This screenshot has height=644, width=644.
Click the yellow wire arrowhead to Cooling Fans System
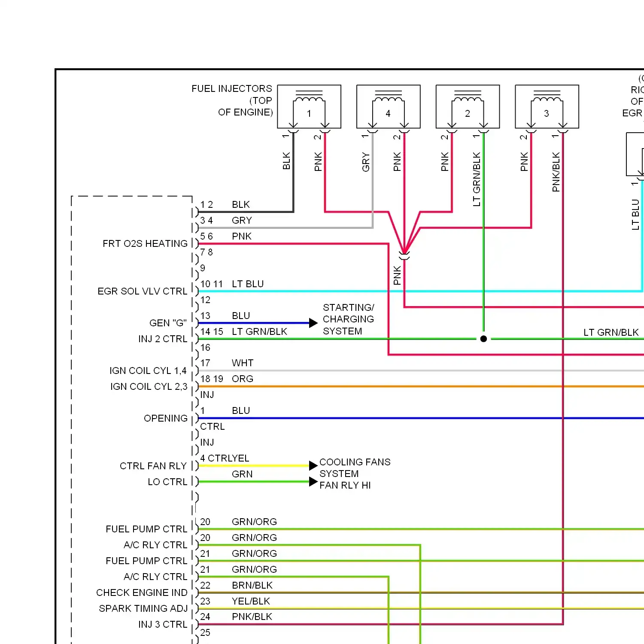point(313,465)
